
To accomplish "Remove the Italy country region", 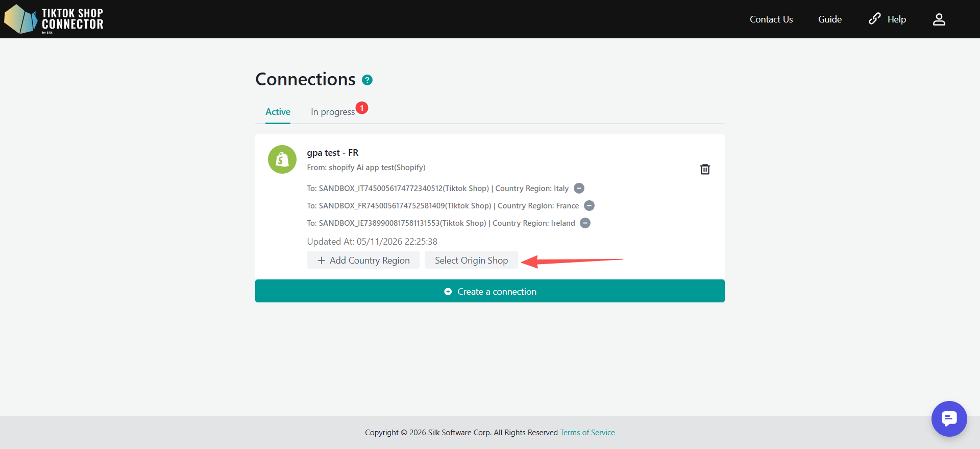I will tap(579, 188).
